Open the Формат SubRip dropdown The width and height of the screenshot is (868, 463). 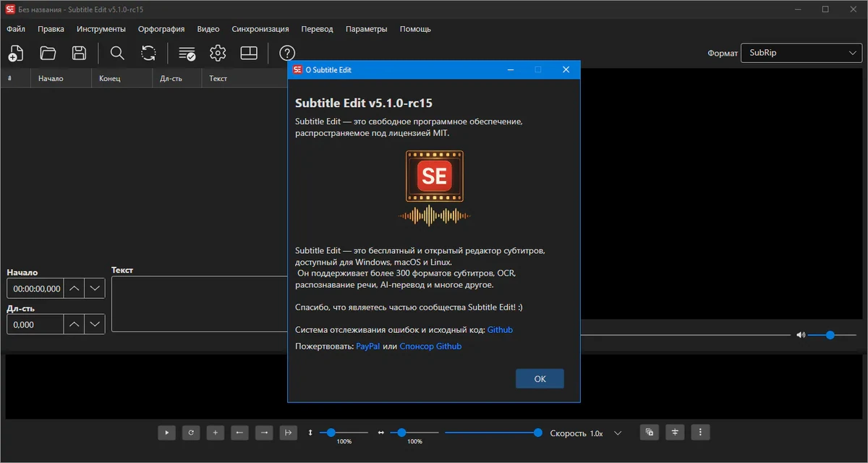(801, 53)
